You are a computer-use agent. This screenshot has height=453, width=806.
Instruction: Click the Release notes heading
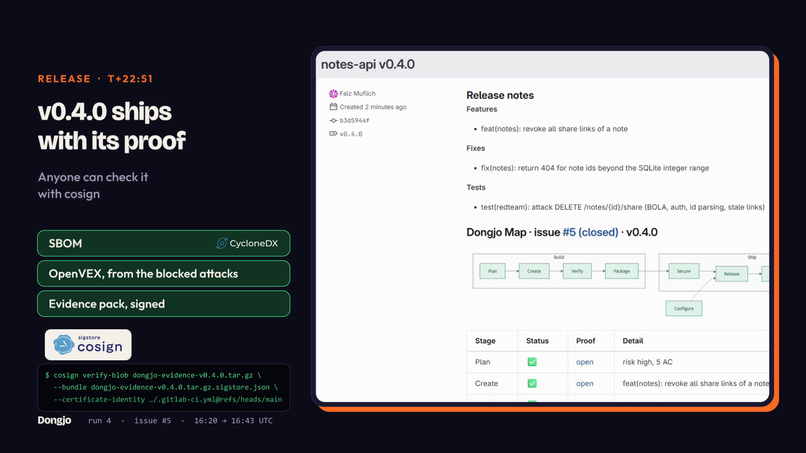(x=500, y=95)
